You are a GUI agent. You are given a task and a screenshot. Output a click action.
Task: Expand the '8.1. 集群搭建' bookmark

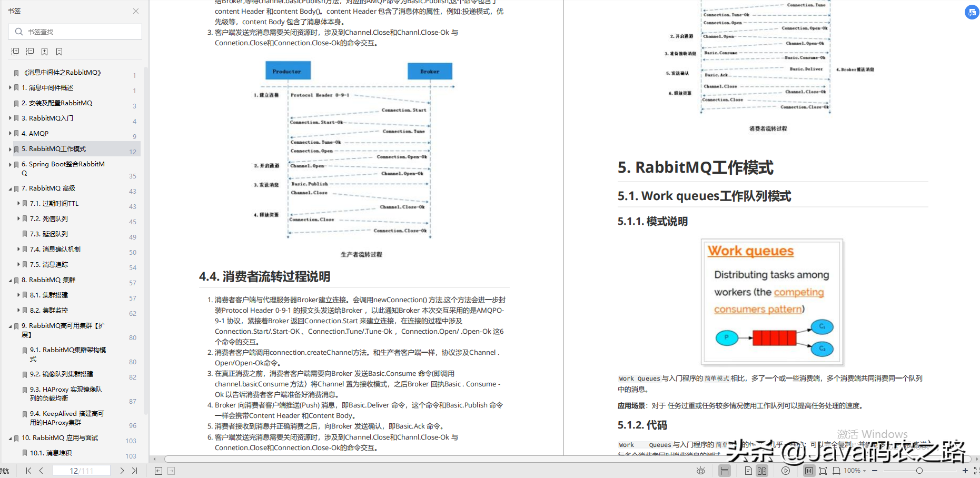click(18, 295)
